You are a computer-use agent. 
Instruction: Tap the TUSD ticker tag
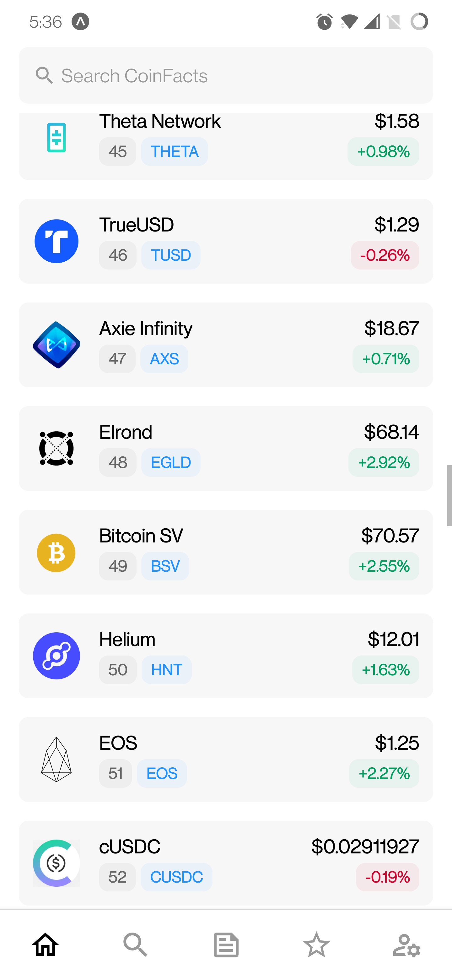pyautogui.click(x=171, y=255)
